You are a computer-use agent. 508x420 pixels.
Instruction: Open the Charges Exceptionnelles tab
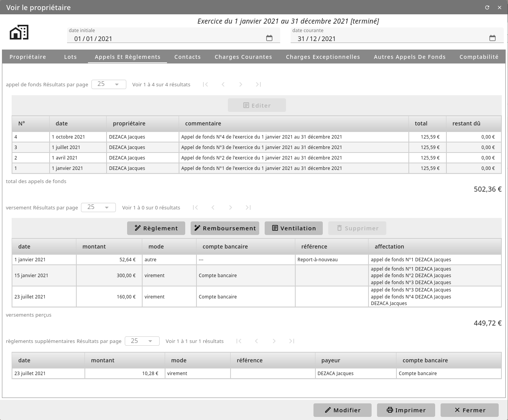(x=323, y=57)
